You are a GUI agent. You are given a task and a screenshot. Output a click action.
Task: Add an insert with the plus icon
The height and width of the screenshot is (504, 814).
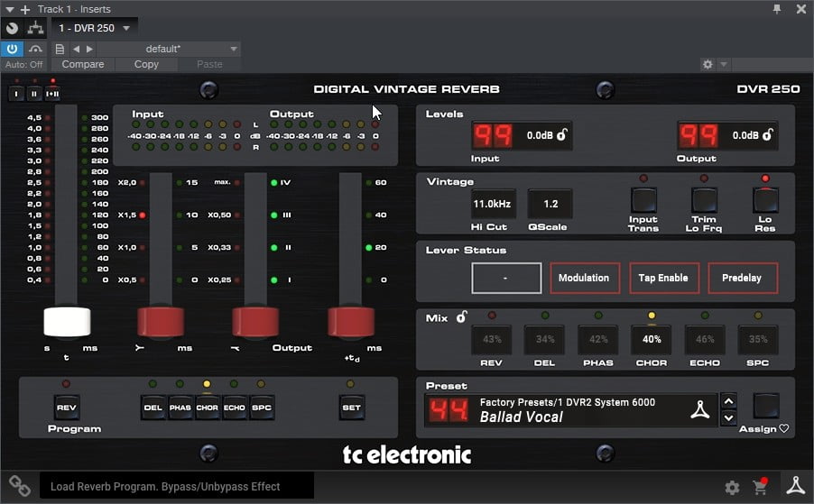[x=25, y=9]
